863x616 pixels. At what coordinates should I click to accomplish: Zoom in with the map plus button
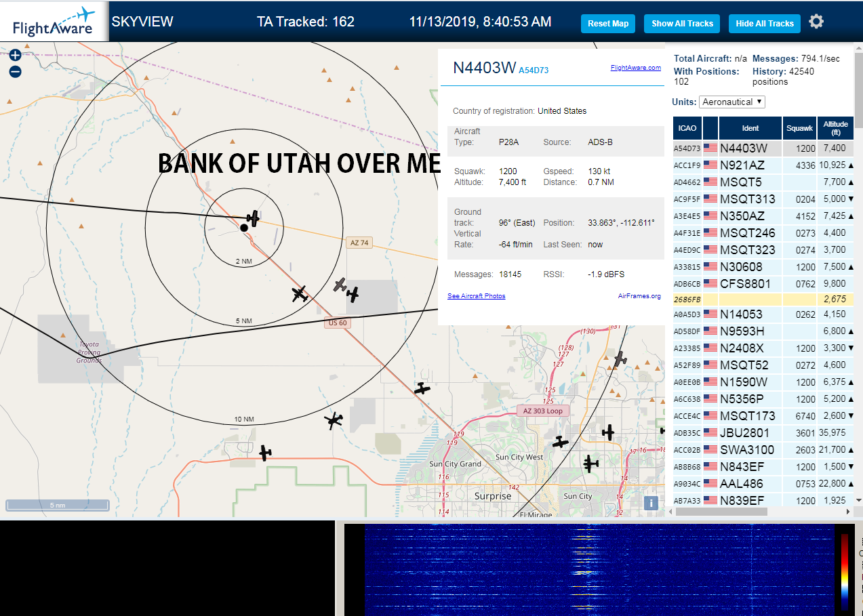click(x=15, y=55)
